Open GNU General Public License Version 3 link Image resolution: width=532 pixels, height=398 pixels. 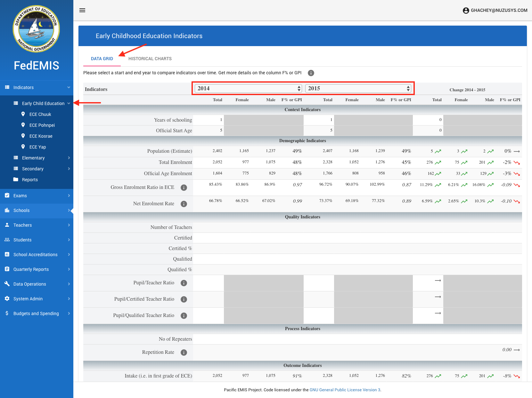345,390
